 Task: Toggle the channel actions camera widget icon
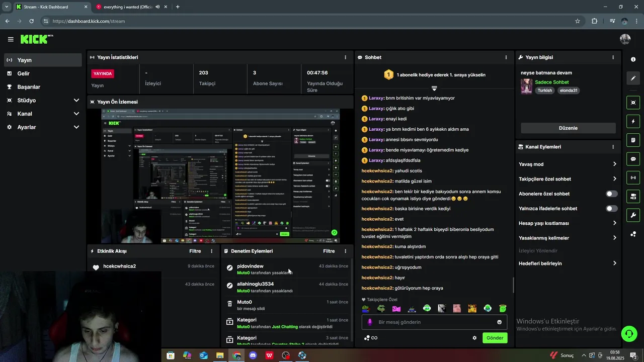tap(633, 196)
